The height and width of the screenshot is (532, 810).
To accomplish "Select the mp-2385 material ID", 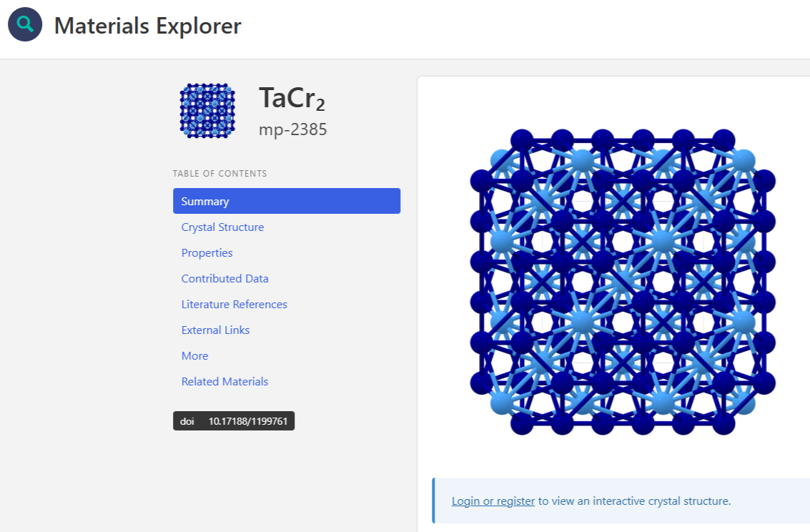I will [x=293, y=129].
